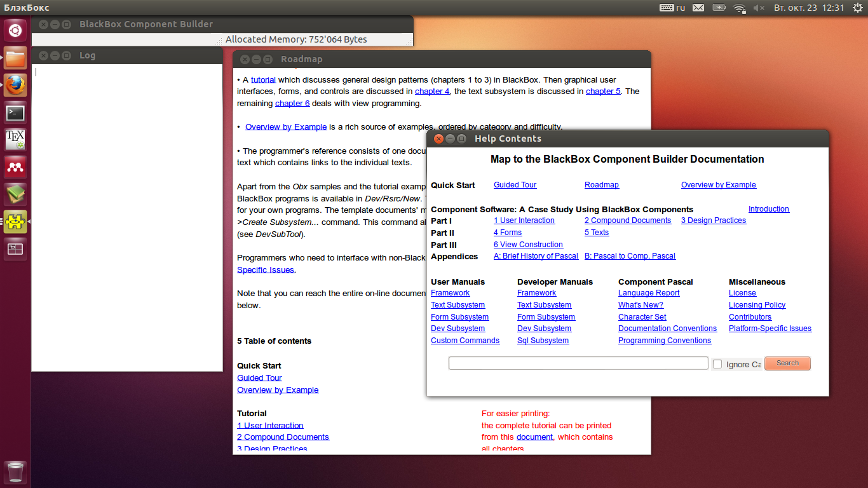
Task: Open the Wi-Fi network indicator
Action: [x=739, y=8]
